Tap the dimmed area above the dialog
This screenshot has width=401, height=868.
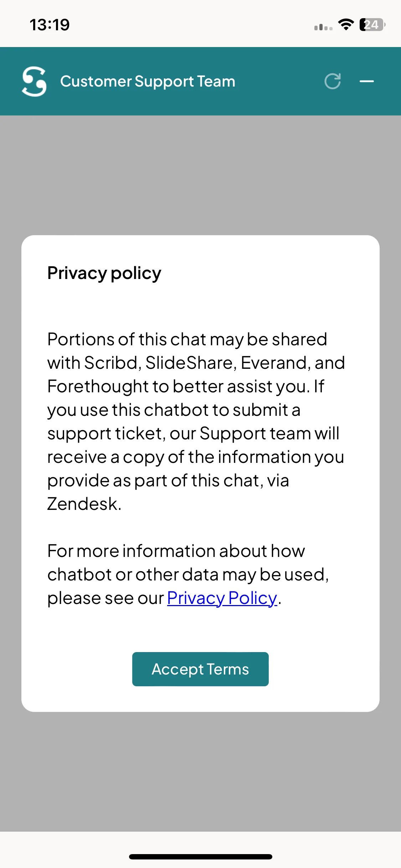(x=200, y=175)
